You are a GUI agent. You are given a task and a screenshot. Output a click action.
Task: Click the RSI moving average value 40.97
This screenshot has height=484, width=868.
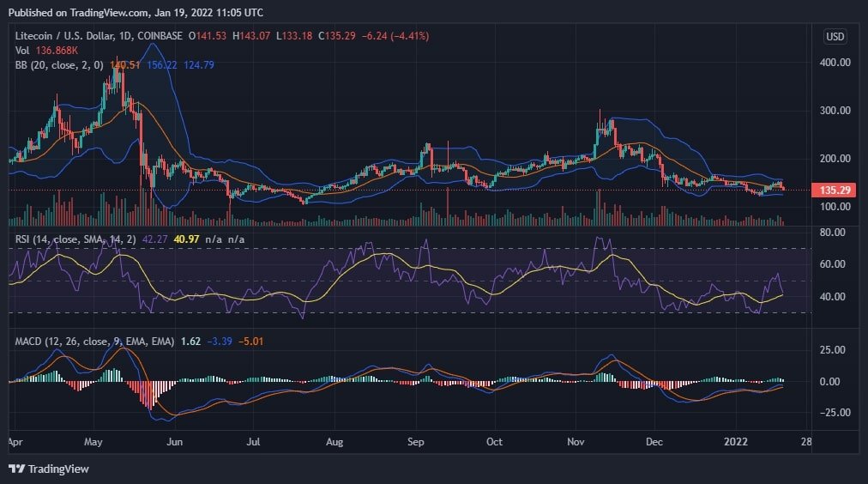coord(186,239)
